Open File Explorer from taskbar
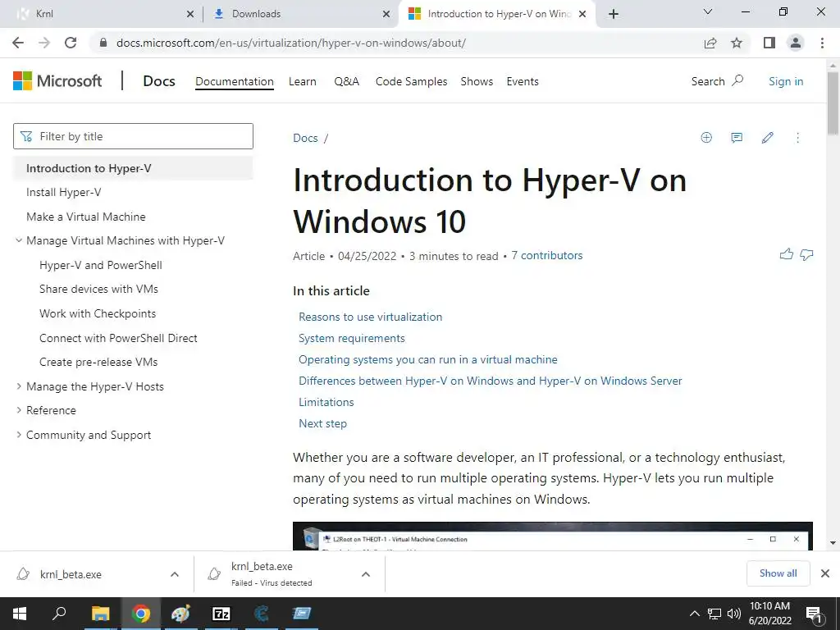The image size is (840, 630). 100,614
